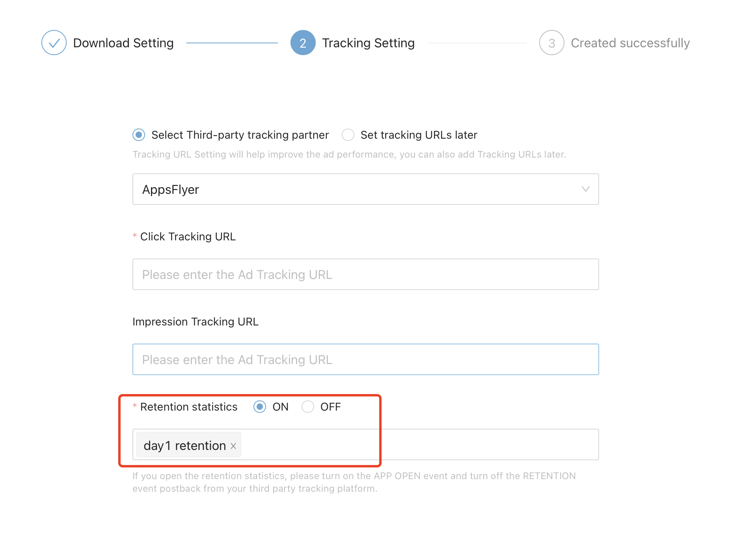Select Third-party tracking partner radio button

[x=139, y=135]
